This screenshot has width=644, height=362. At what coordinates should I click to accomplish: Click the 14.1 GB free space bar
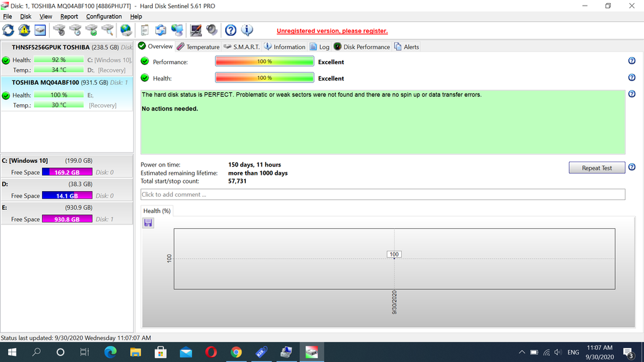pos(67,196)
